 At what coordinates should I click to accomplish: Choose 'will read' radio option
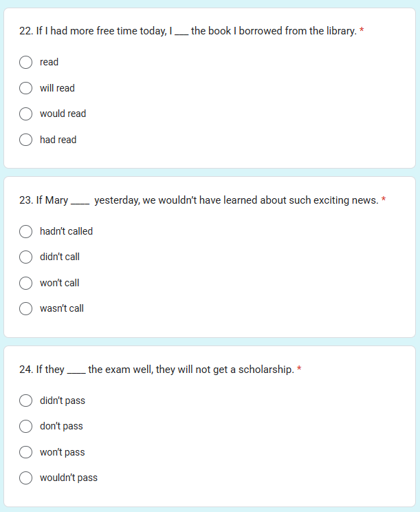coord(25,88)
